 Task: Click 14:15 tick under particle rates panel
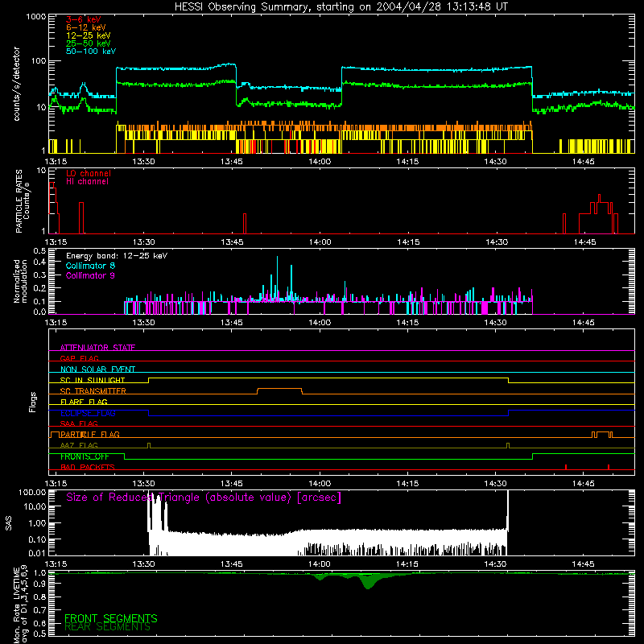pyautogui.click(x=408, y=242)
